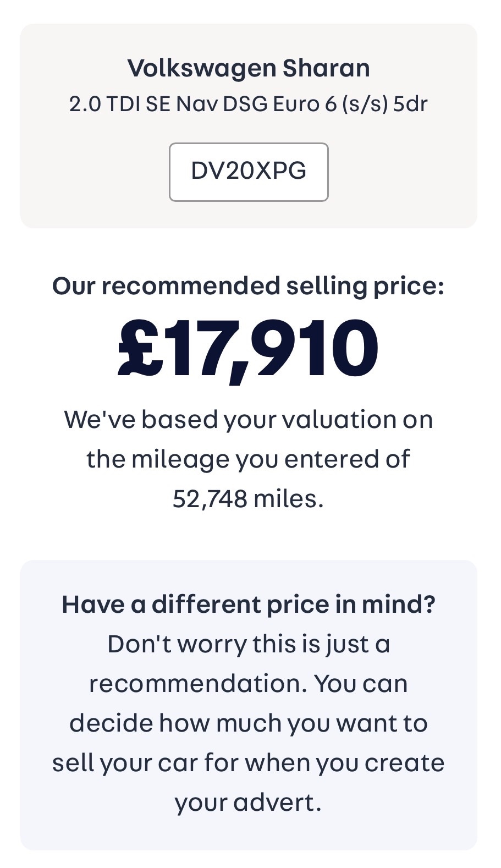Click 'recommendation. You can' text line

click(249, 684)
